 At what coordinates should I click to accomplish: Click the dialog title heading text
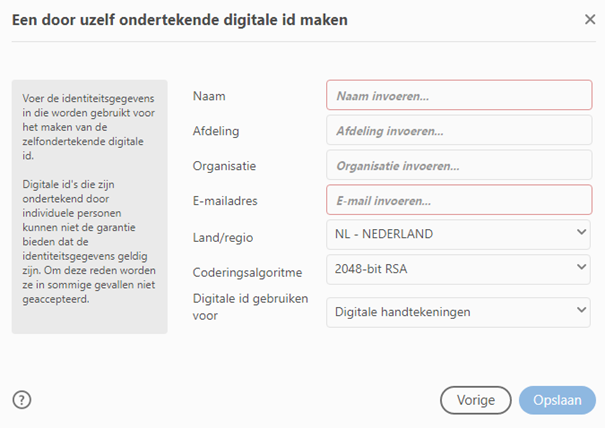pos(180,20)
